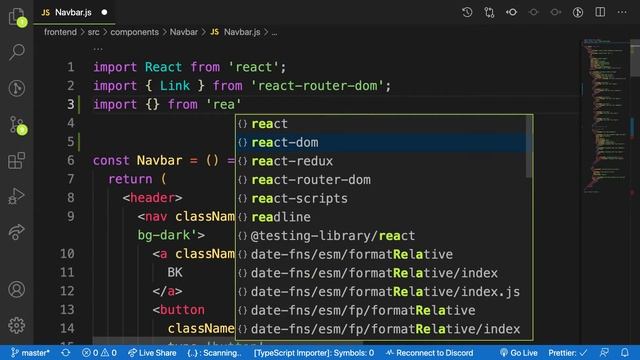Click the run/preview circular icon in toolbar

(x=578, y=12)
